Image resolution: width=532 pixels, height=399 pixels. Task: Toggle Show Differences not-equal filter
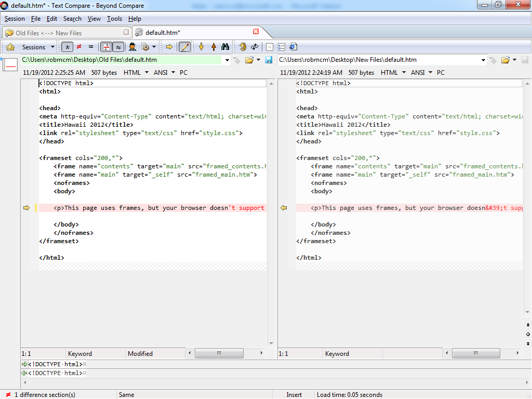click(79, 47)
